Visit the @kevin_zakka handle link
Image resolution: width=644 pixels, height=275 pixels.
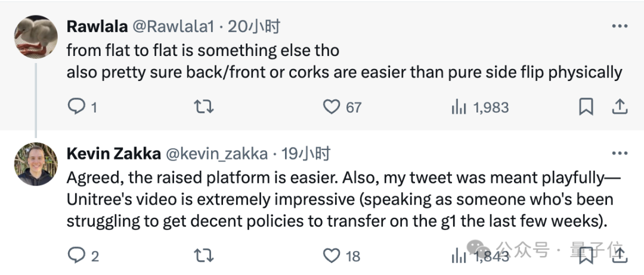216,154
